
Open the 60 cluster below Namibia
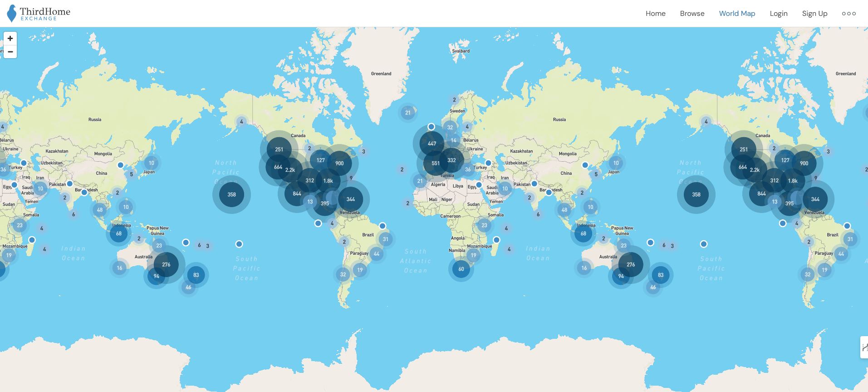[461, 269]
